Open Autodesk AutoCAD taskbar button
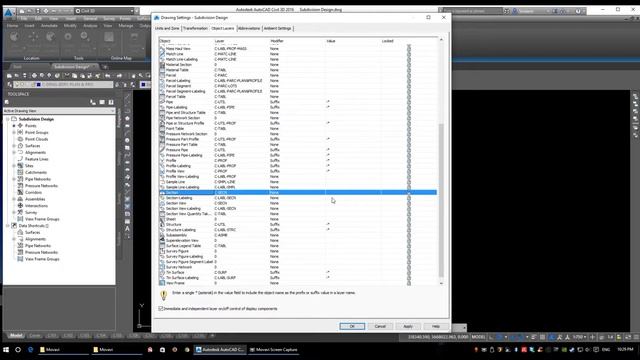The image size is (640, 360). (x=220, y=349)
